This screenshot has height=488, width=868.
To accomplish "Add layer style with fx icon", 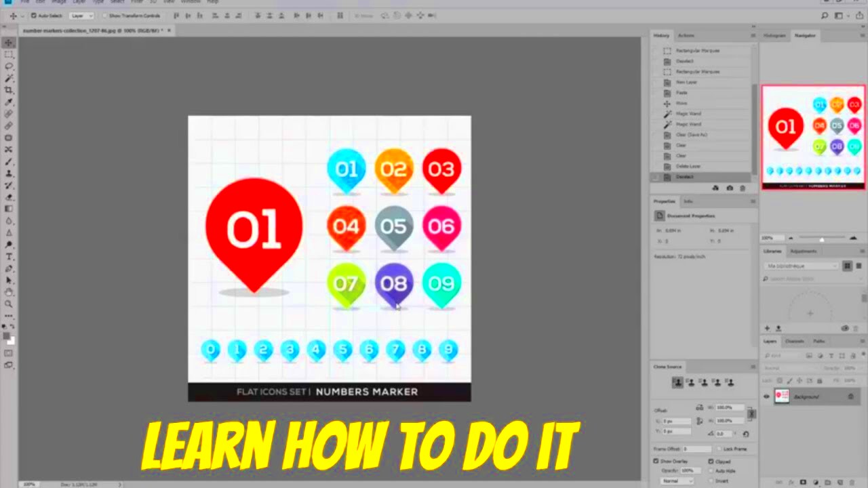I will click(791, 483).
